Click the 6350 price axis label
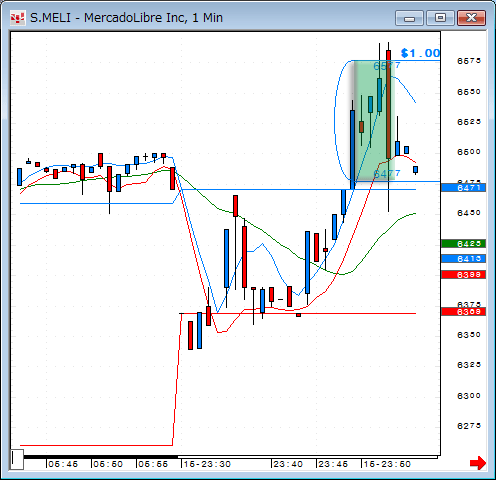Viewport: 496px width, 480px height. click(x=469, y=335)
